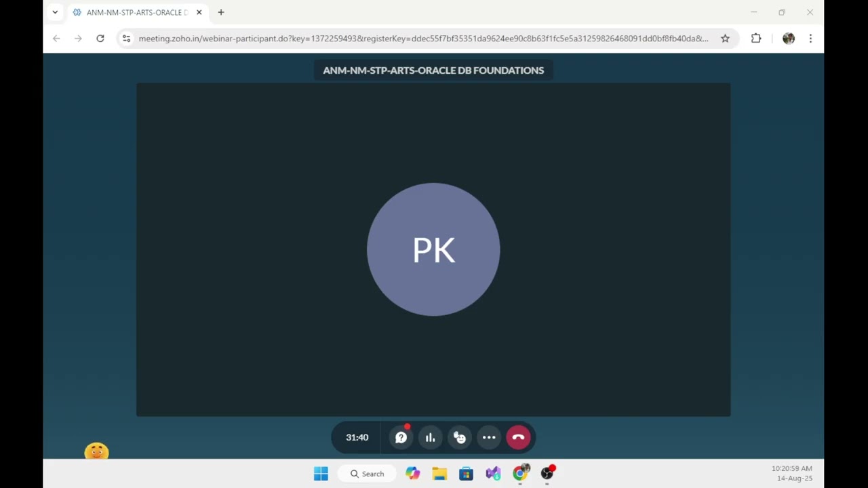This screenshot has height=488, width=868.
Task: Click the taskbar Search box
Action: coord(367,474)
